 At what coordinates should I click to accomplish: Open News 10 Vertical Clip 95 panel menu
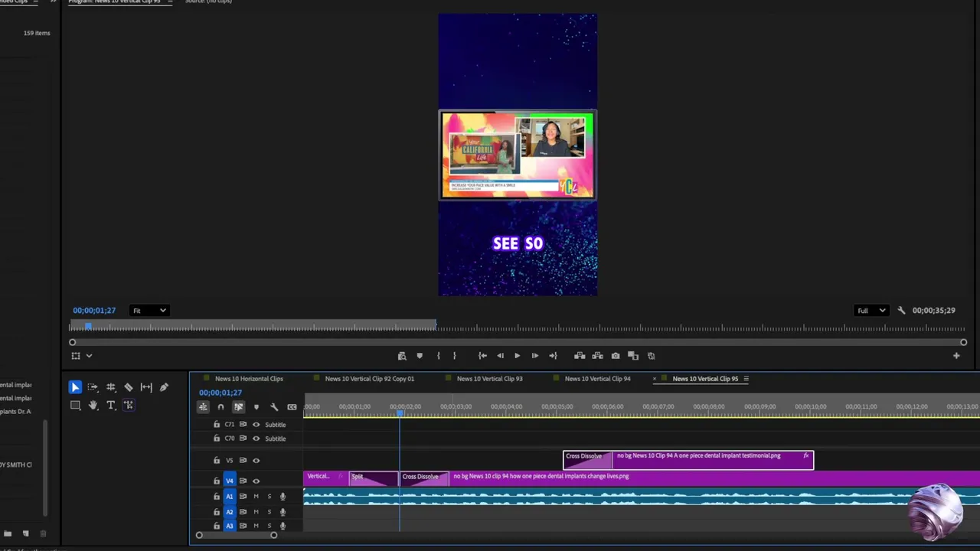[746, 379]
